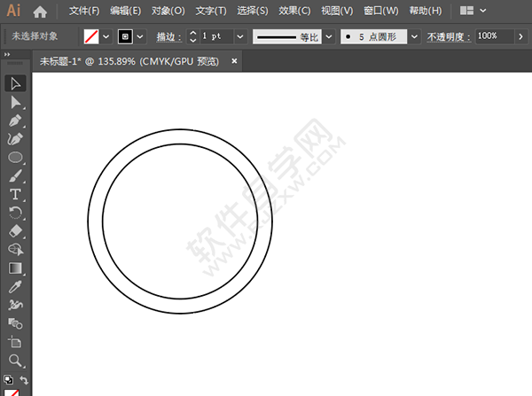
Task: Click the fill swatch at toolbar bottom
Action: point(12,392)
